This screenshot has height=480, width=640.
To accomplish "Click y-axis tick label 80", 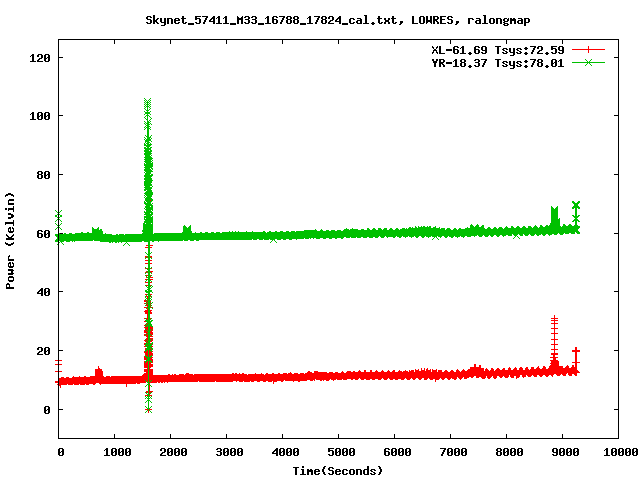I will click(43, 175).
